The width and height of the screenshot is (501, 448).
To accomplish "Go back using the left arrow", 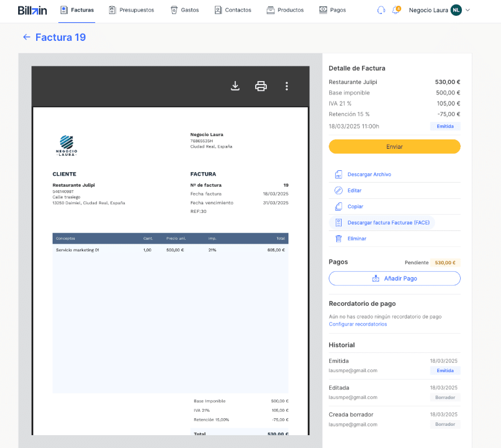I will click(x=26, y=37).
